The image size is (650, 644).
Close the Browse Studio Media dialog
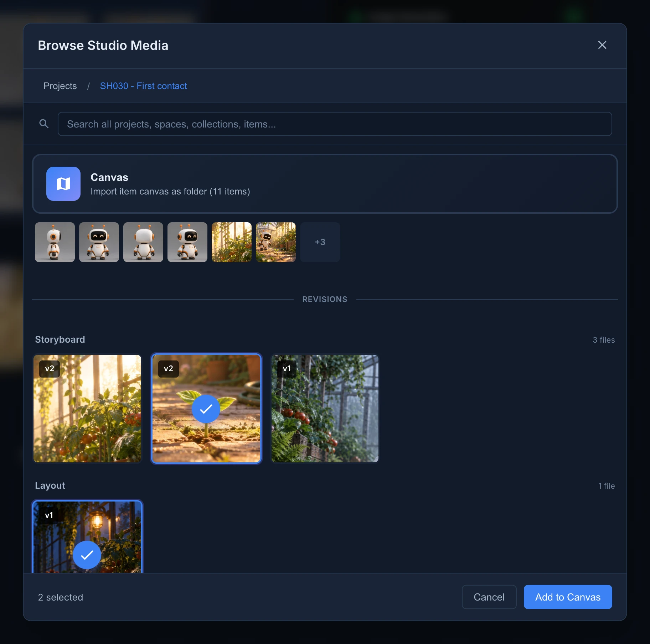click(602, 45)
